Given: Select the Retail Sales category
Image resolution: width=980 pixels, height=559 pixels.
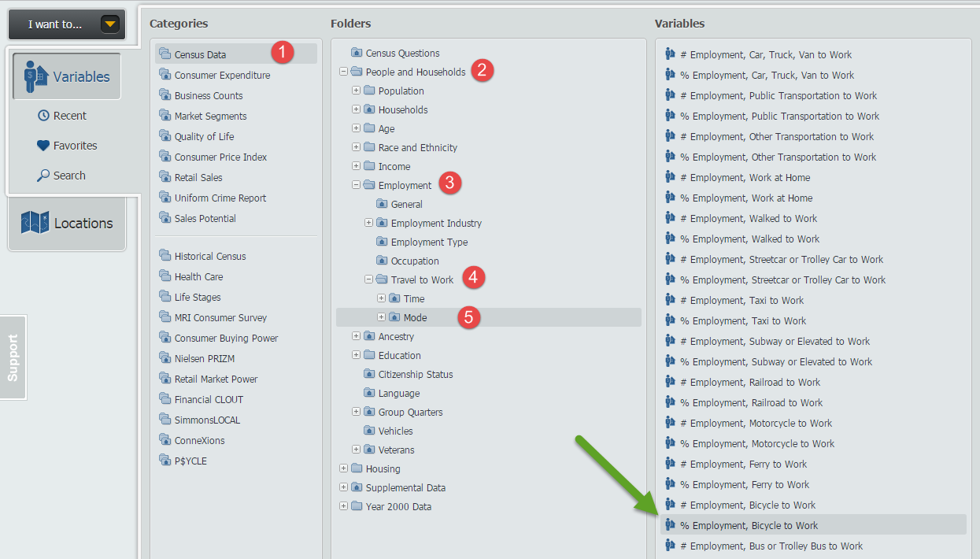Looking at the screenshot, I should pos(198,177).
